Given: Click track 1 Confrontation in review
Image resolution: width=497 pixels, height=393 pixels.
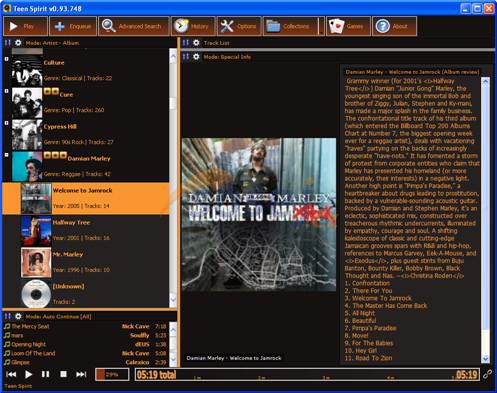Looking at the screenshot, I should click(x=367, y=283).
